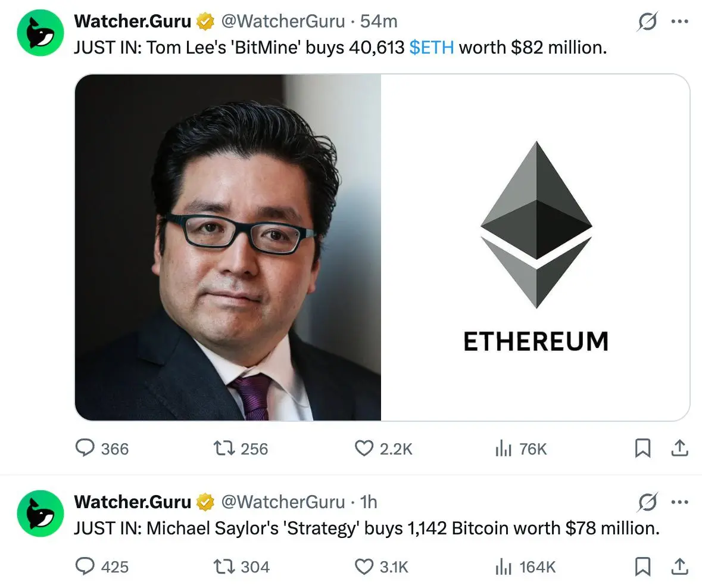702x588 pixels.
Task: Open the Ethereum image in the tweet
Action: tap(535, 247)
